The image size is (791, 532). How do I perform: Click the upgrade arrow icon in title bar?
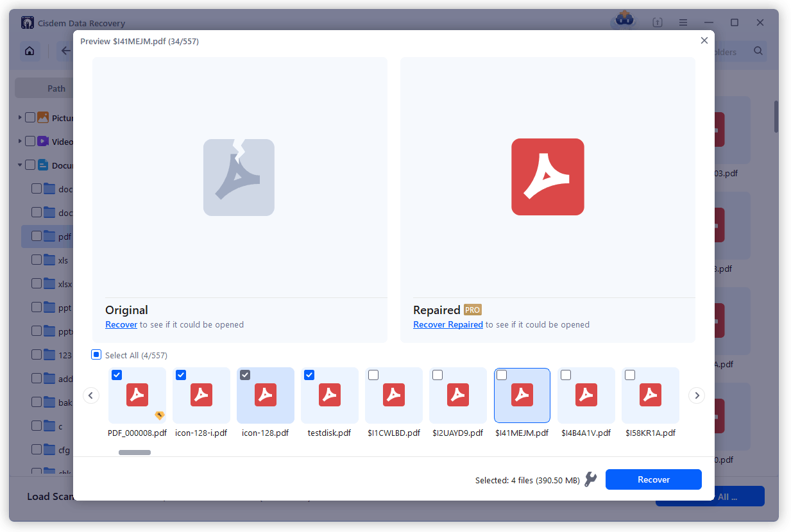[657, 22]
